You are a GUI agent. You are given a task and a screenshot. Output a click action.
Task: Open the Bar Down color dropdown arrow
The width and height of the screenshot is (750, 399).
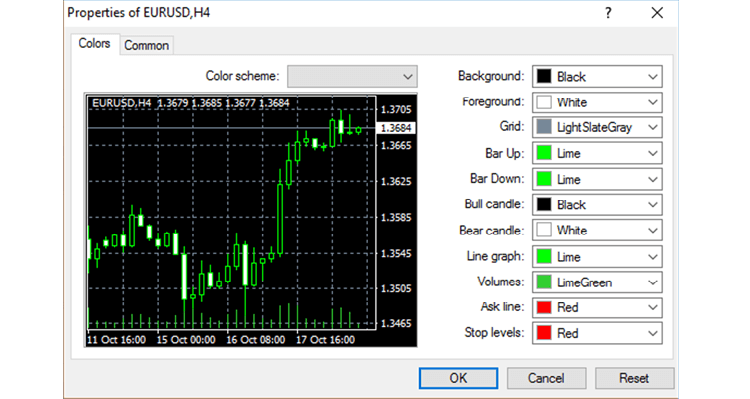point(652,179)
